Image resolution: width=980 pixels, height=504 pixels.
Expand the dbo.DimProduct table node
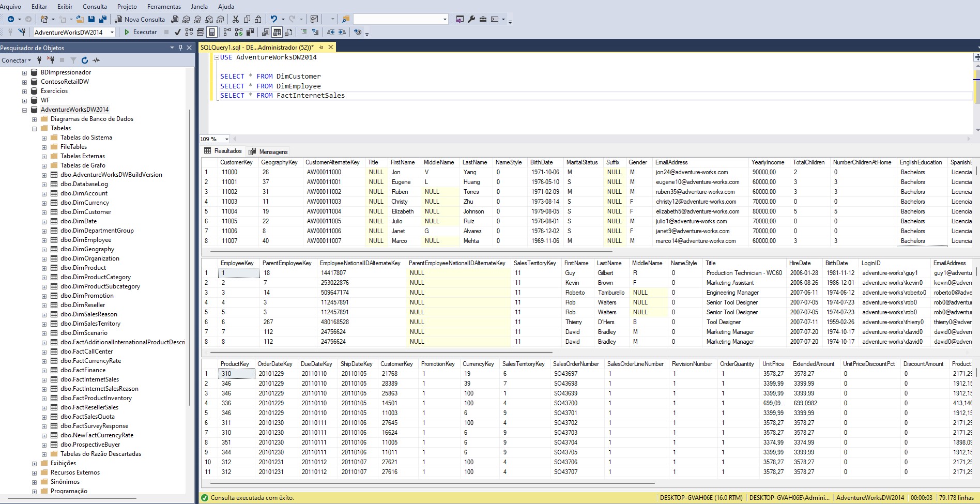tap(44, 268)
